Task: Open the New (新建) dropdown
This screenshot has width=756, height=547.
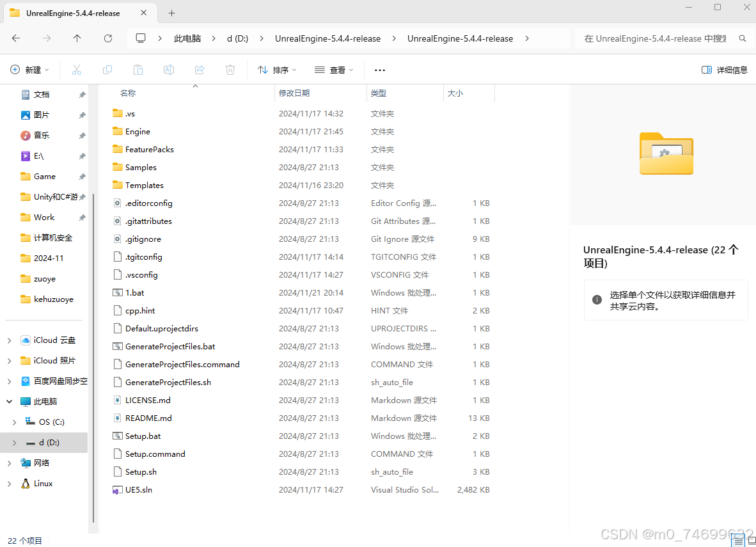Action: coord(29,70)
